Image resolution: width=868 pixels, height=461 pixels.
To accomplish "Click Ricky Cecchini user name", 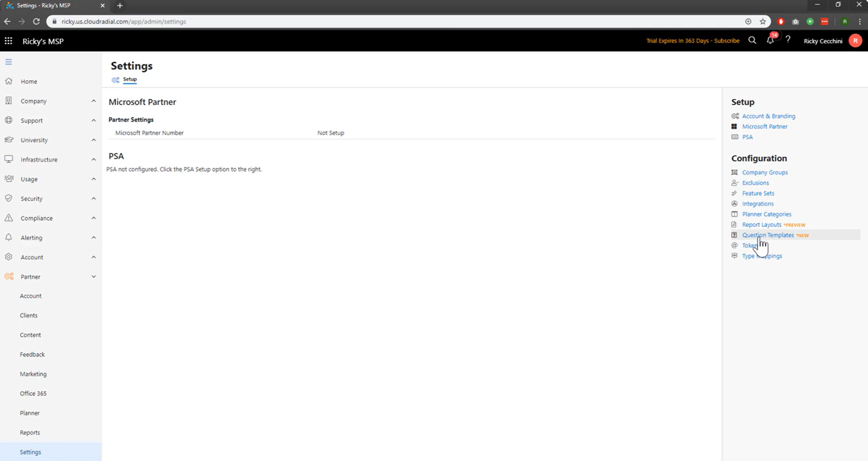I will [x=823, y=41].
